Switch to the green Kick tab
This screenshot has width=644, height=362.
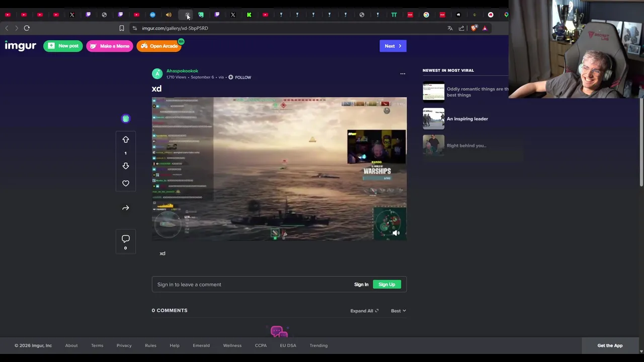click(249, 15)
